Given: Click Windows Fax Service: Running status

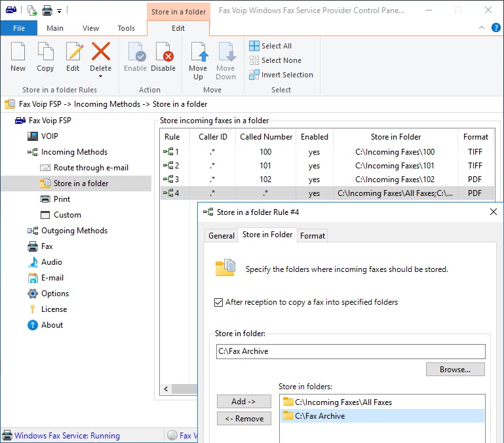Looking at the screenshot, I should 68,436.
